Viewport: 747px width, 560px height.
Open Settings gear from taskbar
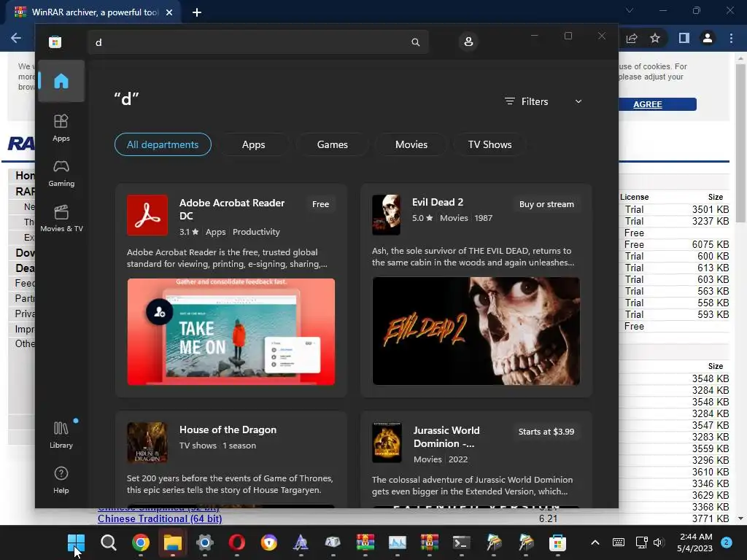pyautogui.click(x=205, y=542)
